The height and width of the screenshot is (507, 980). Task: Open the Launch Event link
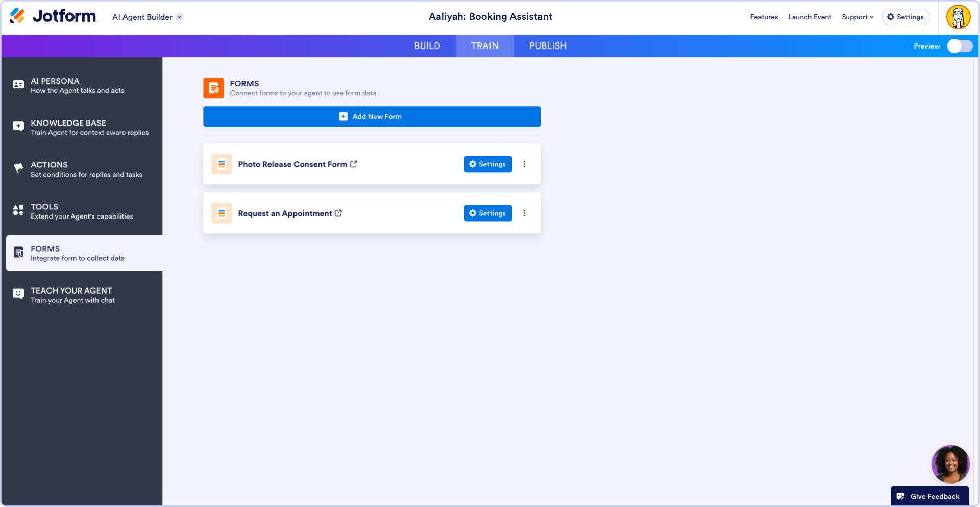pos(810,17)
